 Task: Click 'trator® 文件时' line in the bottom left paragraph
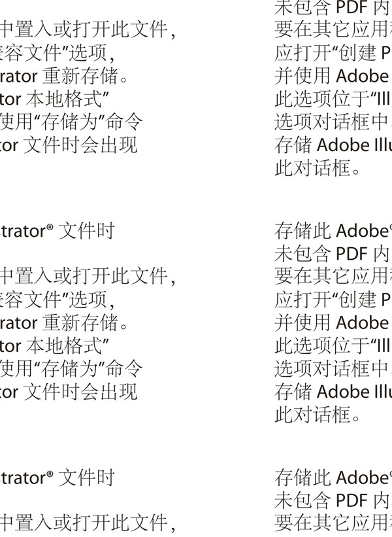(57, 477)
